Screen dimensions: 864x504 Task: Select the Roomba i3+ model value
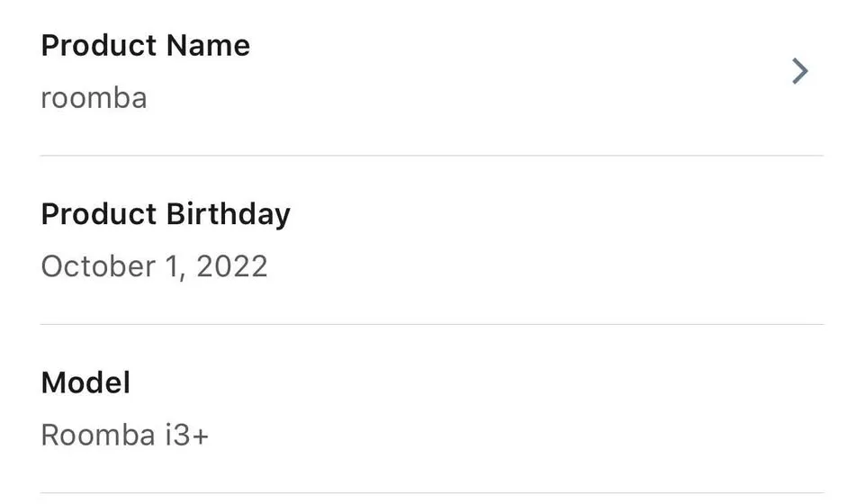[x=124, y=436]
